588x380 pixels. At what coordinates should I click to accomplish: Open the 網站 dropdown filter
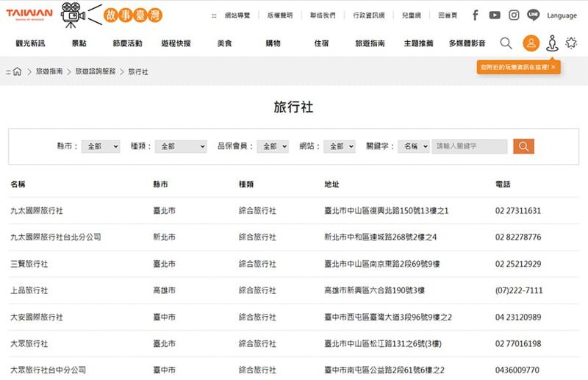click(x=340, y=146)
